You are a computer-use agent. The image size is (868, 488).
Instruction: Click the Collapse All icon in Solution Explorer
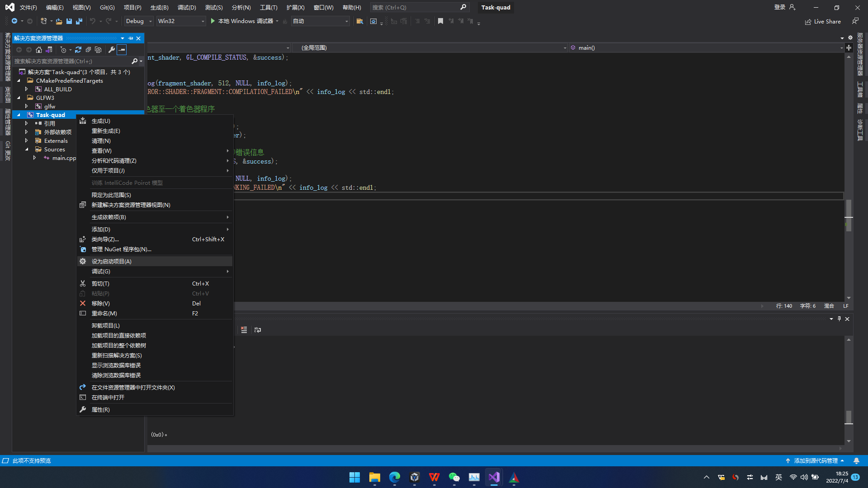tap(88, 50)
